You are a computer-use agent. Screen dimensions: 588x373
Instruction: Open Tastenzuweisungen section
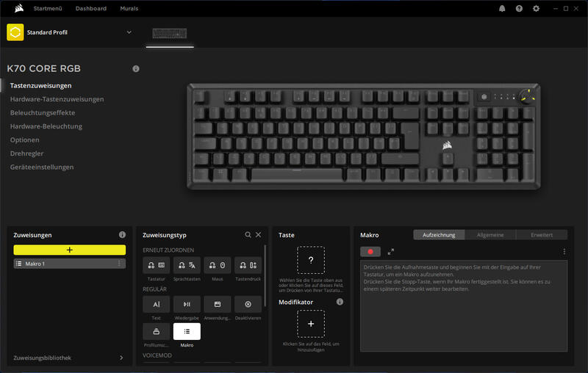[x=41, y=86]
